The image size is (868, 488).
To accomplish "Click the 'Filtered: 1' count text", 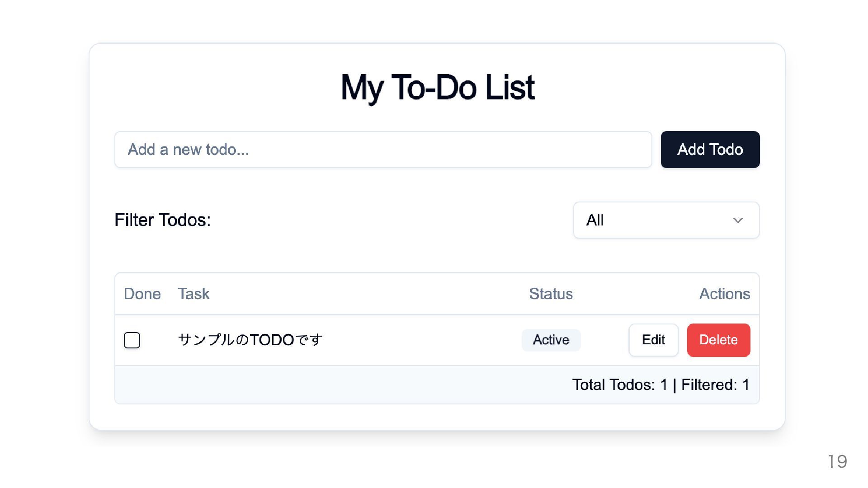I will pos(715,385).
